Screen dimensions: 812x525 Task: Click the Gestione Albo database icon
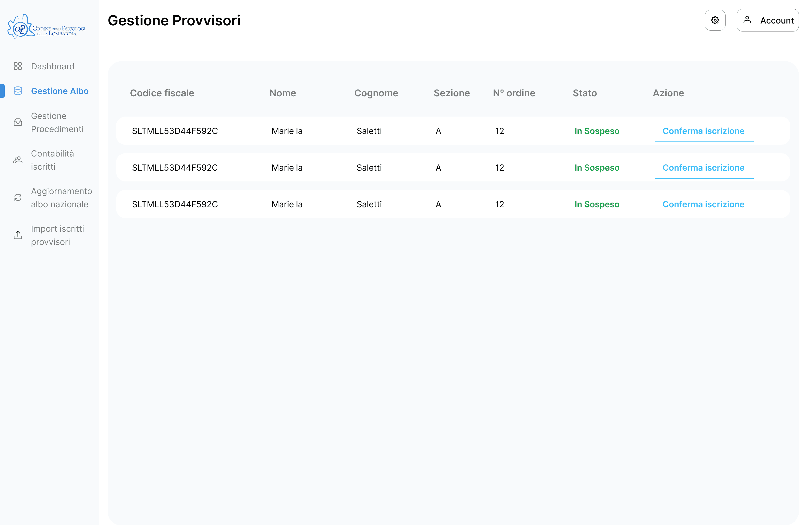pos(18,91)
